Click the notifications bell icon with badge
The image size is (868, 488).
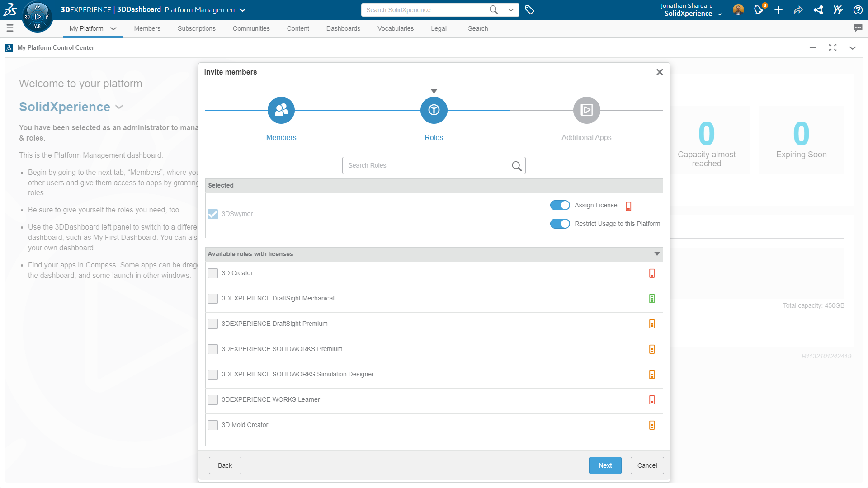[760, 9]
